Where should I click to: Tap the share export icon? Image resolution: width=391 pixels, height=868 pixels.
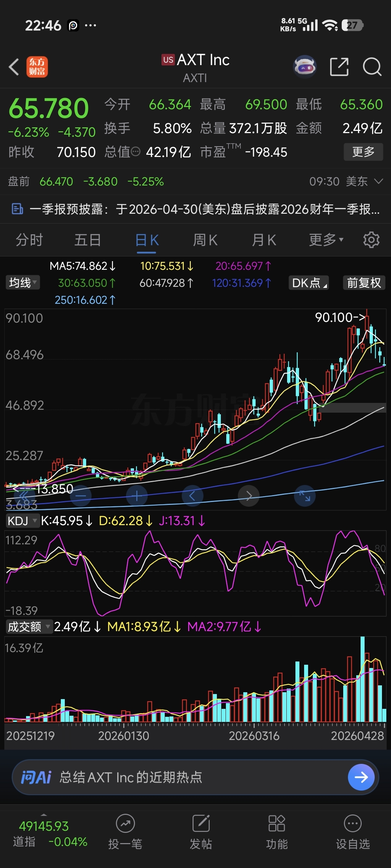339,67
